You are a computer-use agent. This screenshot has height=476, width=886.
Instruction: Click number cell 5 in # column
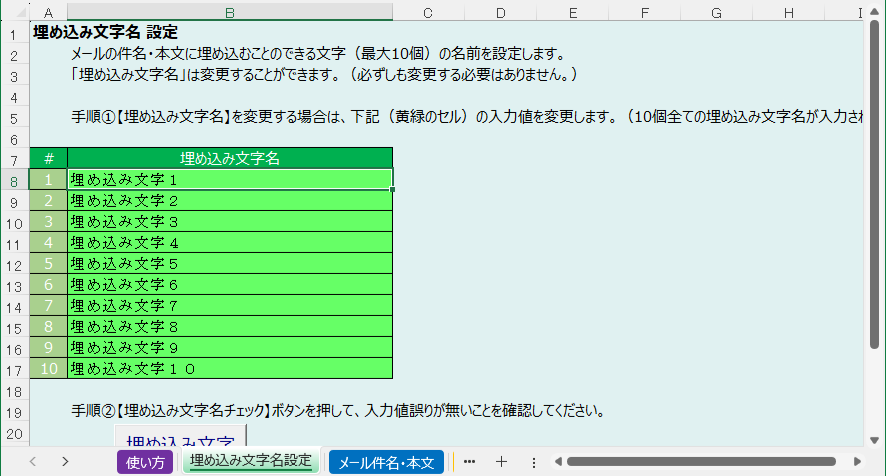49,263
